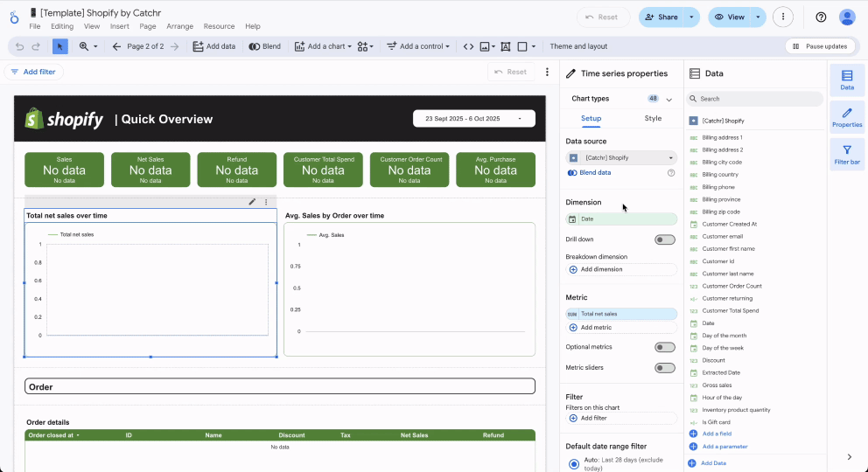Click Add filter in properties panel
The height and width of the screenshot is (472, 868).
[x=621, y=418]
